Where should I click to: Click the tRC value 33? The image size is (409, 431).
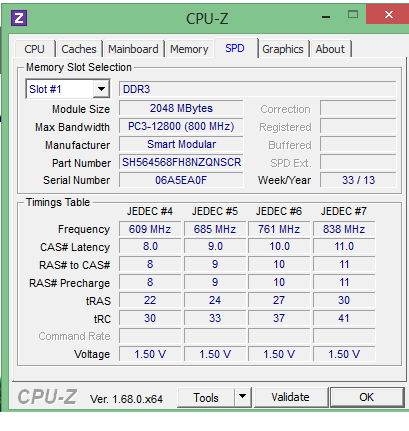pos(215,318)
